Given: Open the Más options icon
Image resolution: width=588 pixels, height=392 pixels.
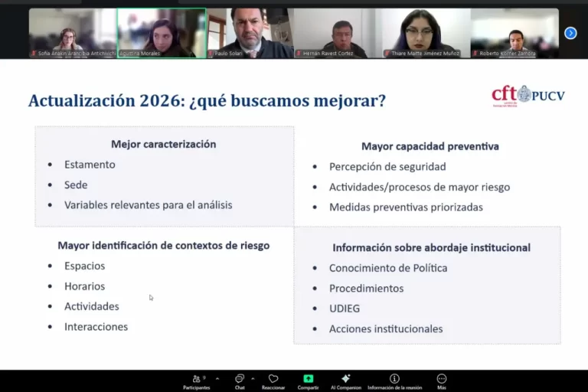Looking at the screenshot, I should (442, 378).
